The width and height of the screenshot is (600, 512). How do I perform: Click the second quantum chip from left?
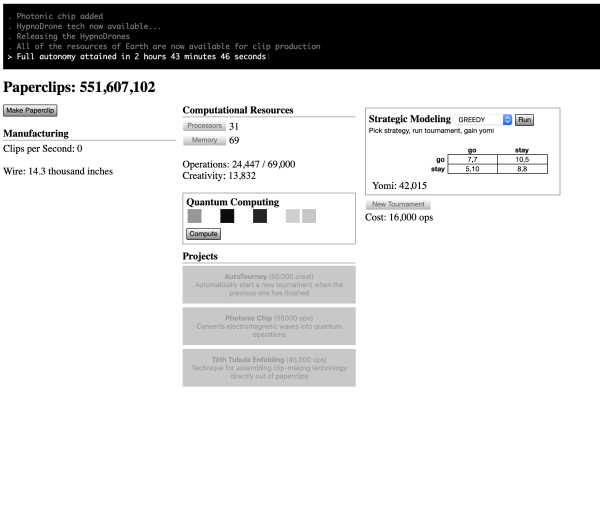click(x=227, y=216)
